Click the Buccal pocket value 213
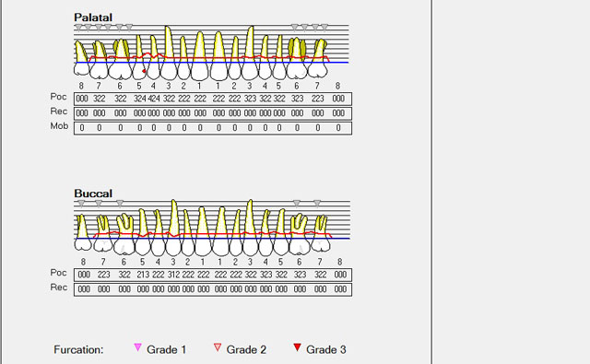590x364 pixels. (143, 275)
